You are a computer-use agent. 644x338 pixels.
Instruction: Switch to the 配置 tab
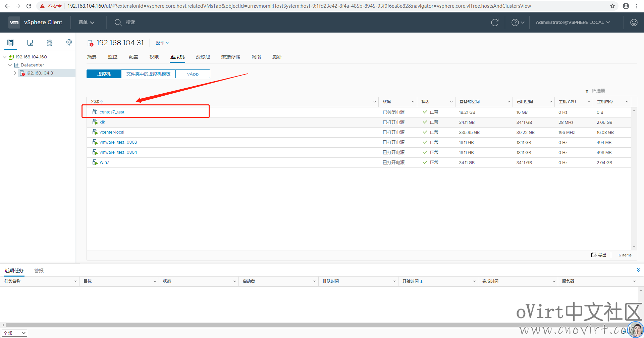point(133,57)
